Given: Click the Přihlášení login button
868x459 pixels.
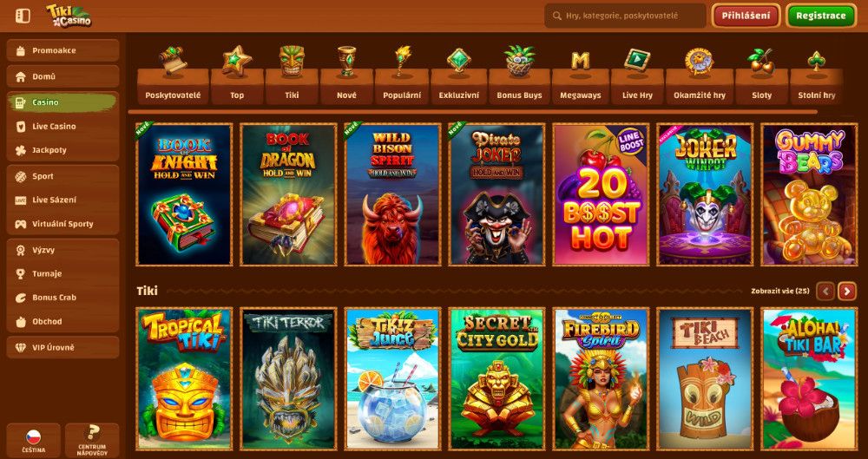Looking at the screenshot, I should pos(746,16).
